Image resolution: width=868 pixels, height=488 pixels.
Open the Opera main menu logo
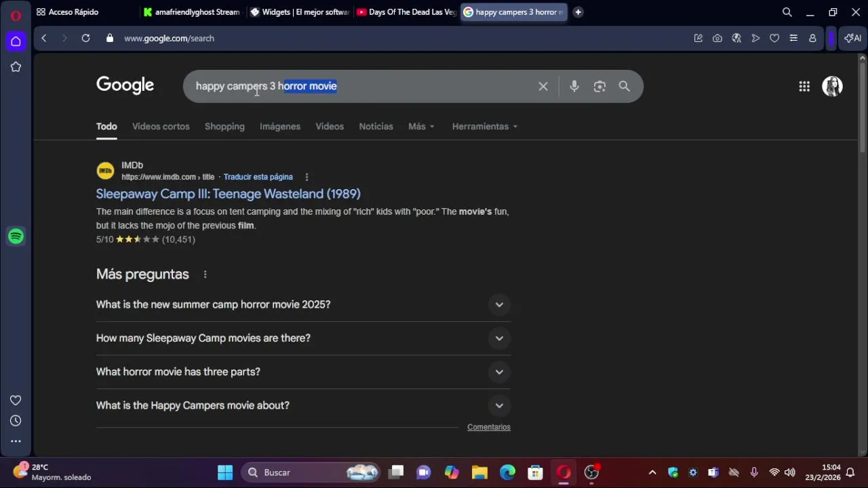tap(16, 15)
